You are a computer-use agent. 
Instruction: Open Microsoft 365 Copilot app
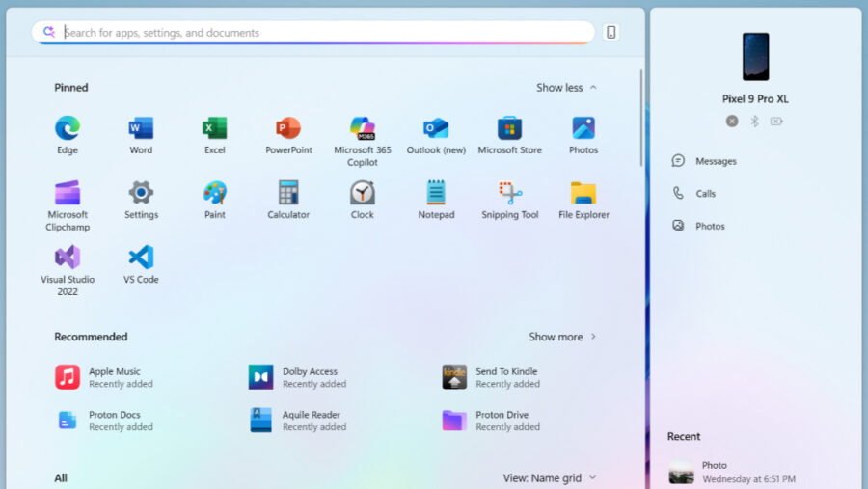363,141
